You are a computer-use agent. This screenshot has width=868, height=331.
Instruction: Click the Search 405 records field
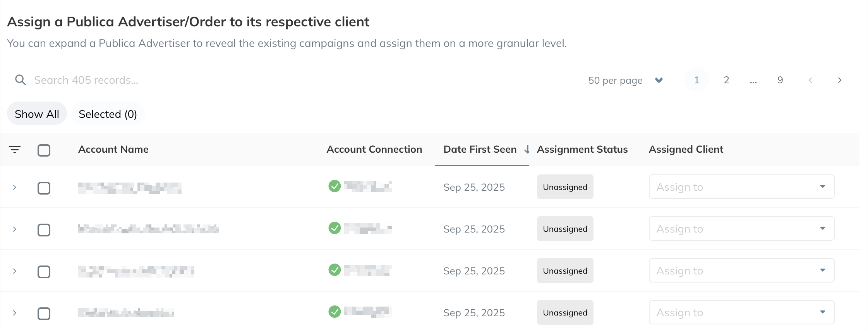click(116, 80)
